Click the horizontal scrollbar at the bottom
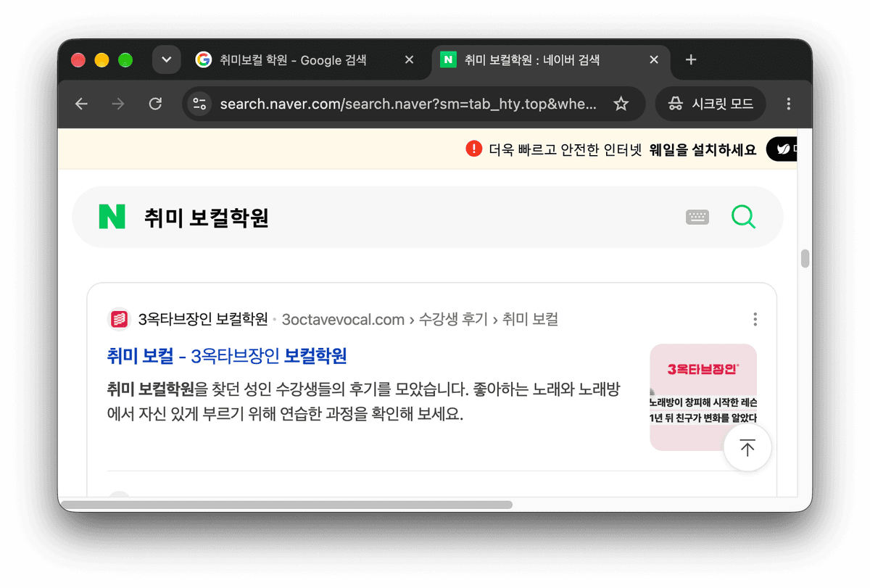The image size is (870, 588). click(x=286, y=504)
